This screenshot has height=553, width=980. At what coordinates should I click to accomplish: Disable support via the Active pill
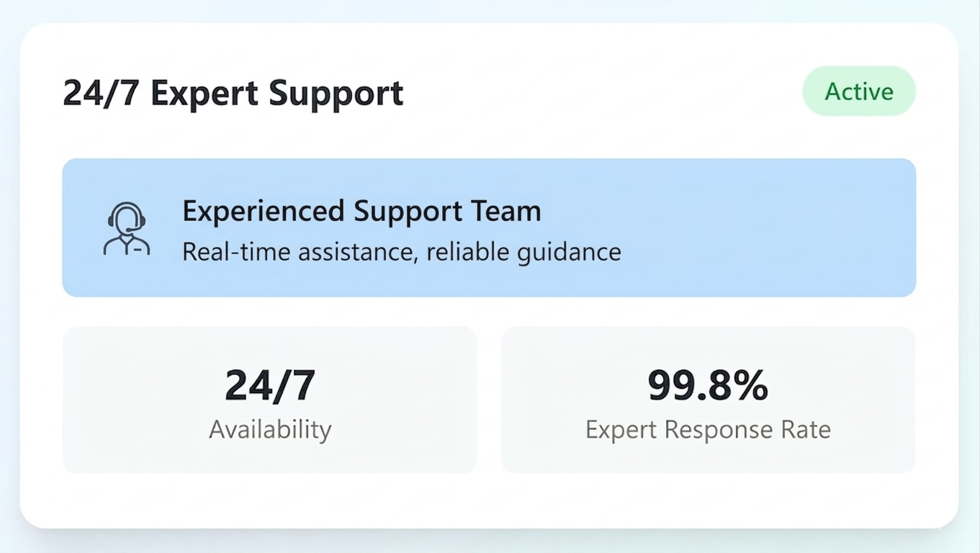click(x=858, y=91)
